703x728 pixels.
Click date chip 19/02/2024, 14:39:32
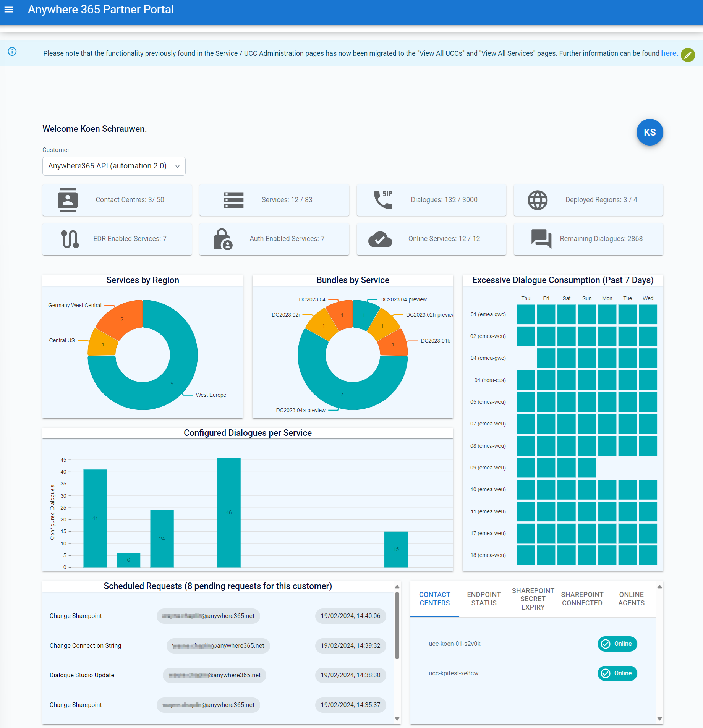point(350,646)
